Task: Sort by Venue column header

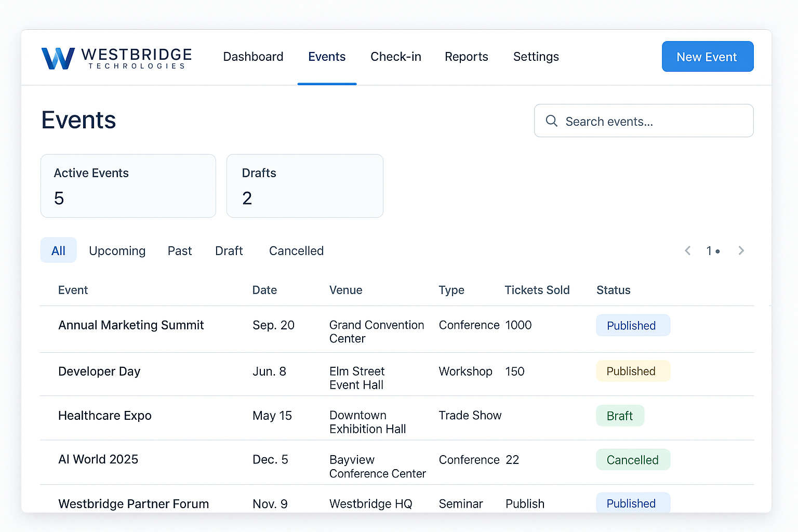Action: (345, 290)
